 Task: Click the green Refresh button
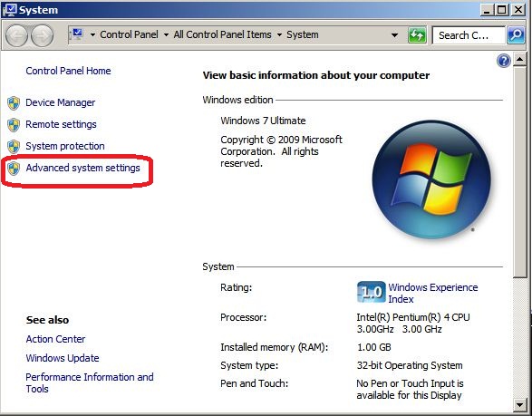point(417,35)
